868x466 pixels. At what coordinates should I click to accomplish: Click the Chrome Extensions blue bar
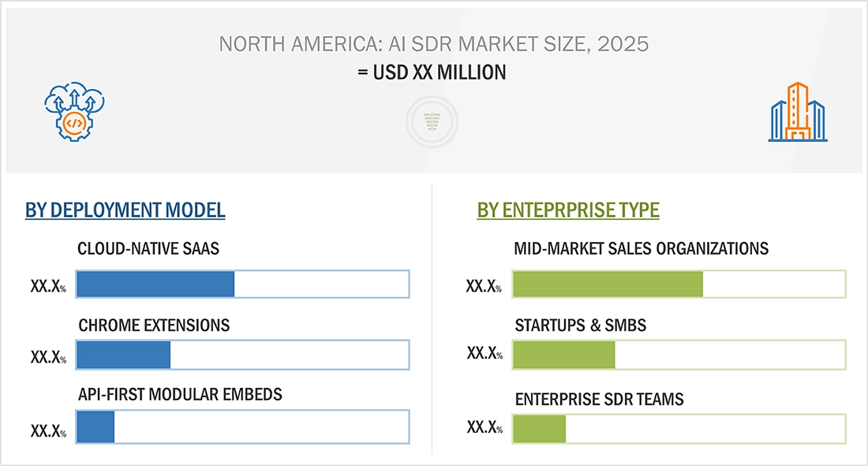124,355
